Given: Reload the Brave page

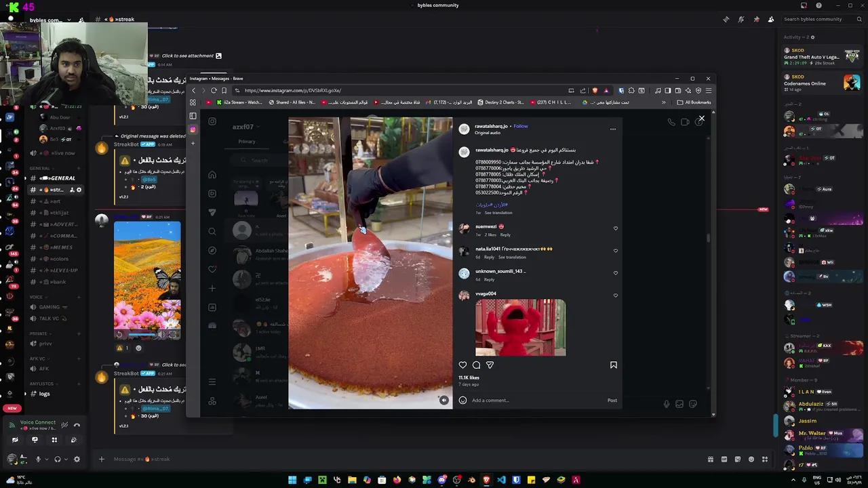Looking at the screenshot, I should 214,90.
